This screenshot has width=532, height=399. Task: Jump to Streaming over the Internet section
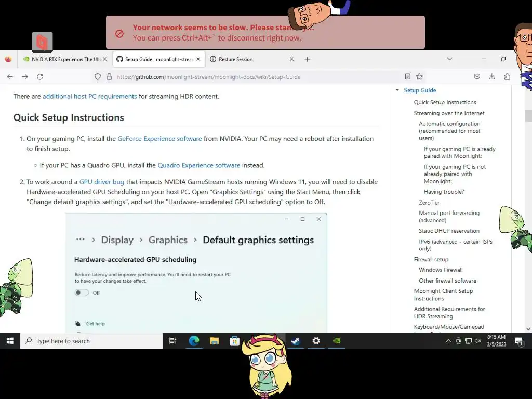[449, 113]
